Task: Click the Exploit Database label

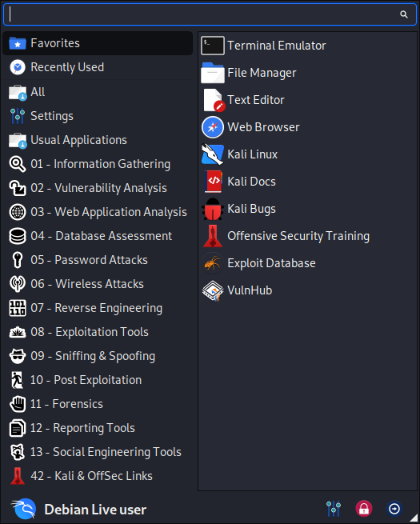Action: point(271,264)
